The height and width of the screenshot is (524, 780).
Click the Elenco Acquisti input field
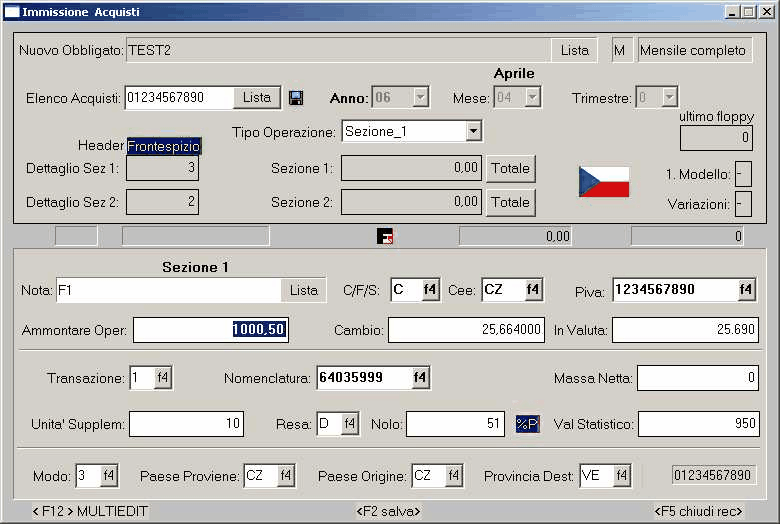click(179, 98)
